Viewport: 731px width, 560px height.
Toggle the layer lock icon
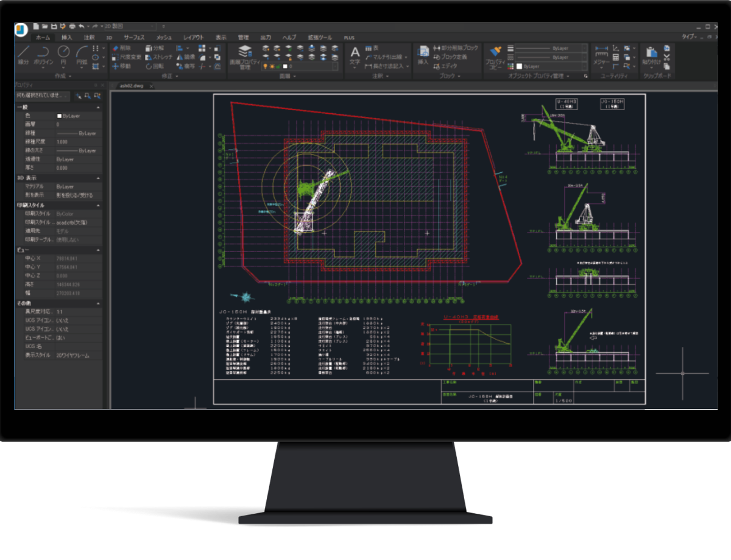click(x=278, y=66)
